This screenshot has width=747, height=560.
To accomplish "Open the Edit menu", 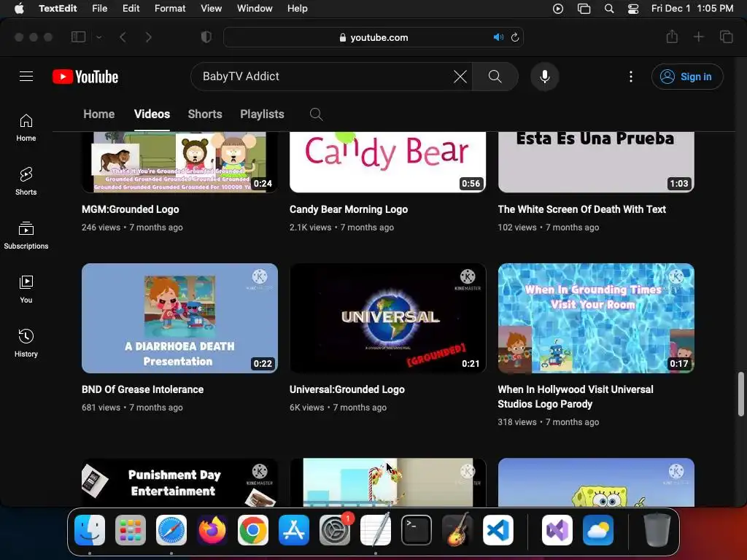I will (x=131, y=9).
